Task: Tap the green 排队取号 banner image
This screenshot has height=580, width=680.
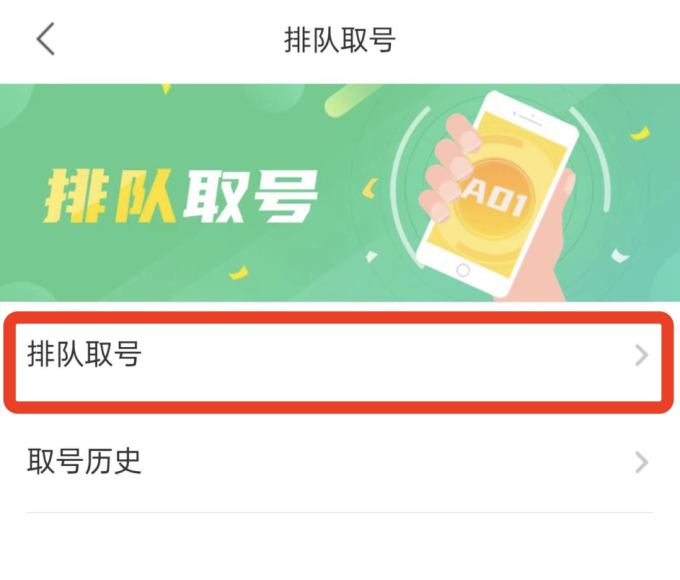Action: click(340, 193)
